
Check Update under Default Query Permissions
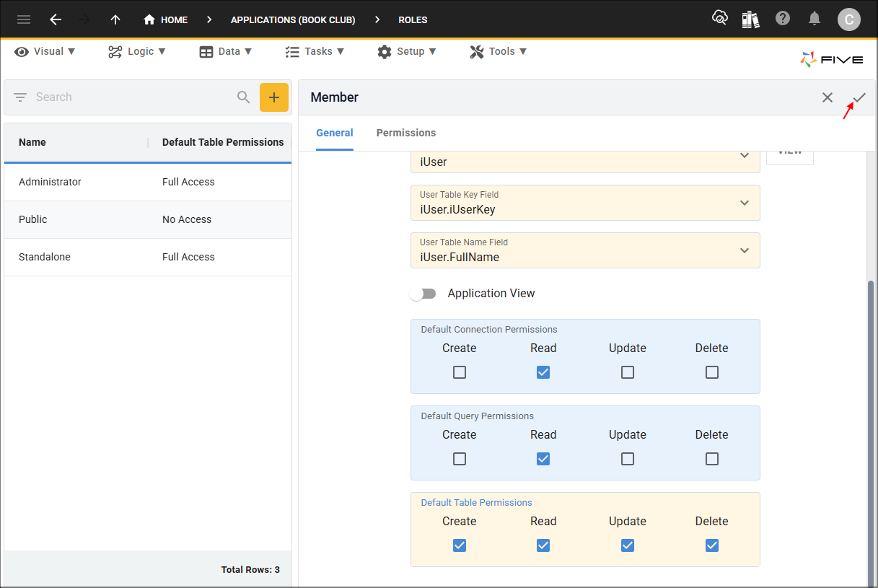point(628,459)
